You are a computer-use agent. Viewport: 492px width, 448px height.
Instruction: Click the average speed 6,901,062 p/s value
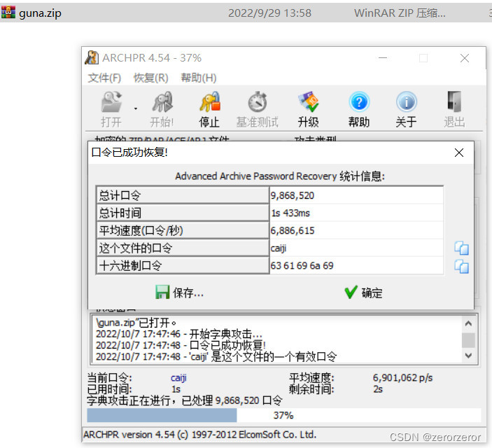point(402,377)
